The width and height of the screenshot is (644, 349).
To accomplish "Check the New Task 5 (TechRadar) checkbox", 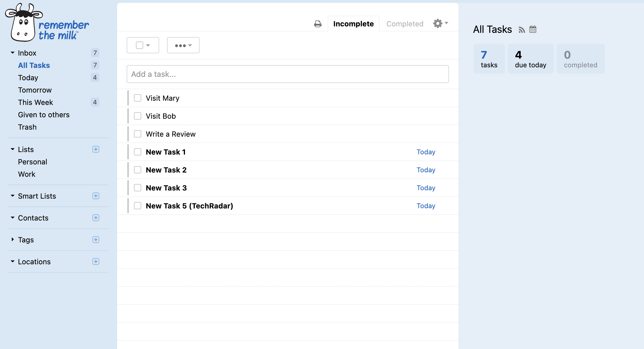I will 138,206.
